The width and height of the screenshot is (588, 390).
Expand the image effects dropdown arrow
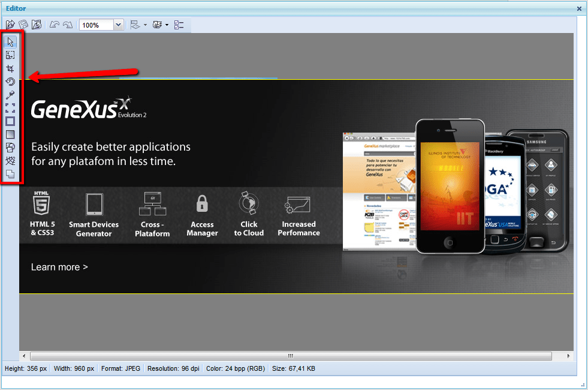pyautogui.click(x=167, y=25)
